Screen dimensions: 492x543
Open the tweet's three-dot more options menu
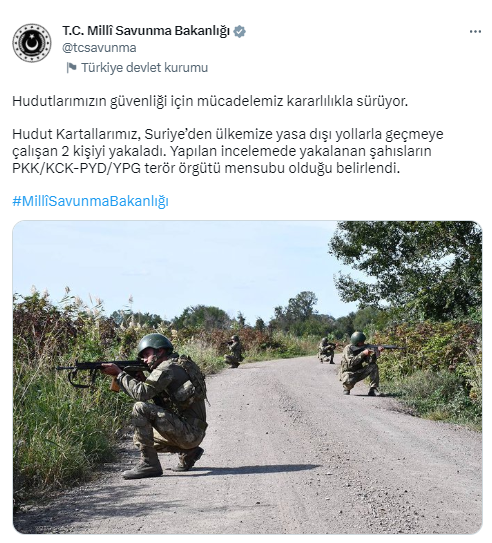tap(475, 32)
